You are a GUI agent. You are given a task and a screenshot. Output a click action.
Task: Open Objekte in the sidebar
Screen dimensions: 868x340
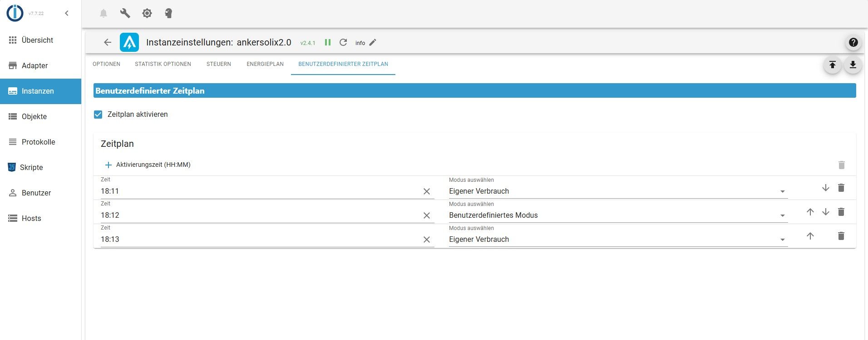pos(41,116)
